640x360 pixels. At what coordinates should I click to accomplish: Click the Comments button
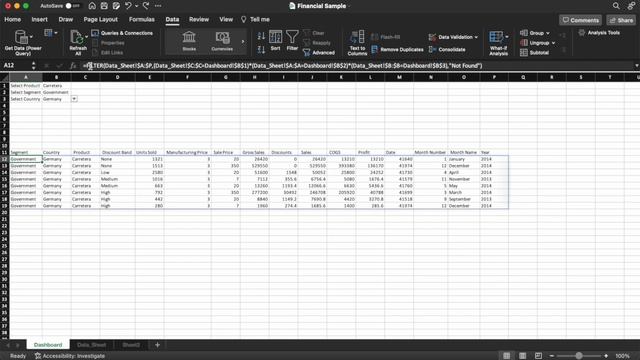580,20
